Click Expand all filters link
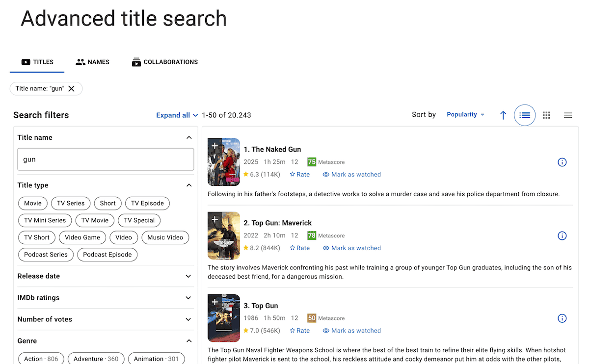Viewport: 589px width, 364px height. 177,115
